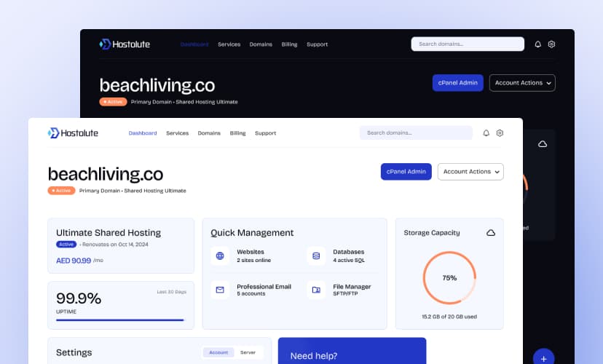Click Search domains field in the dark window
This screenshot has width=603, height=364.
tap(468, 44)
